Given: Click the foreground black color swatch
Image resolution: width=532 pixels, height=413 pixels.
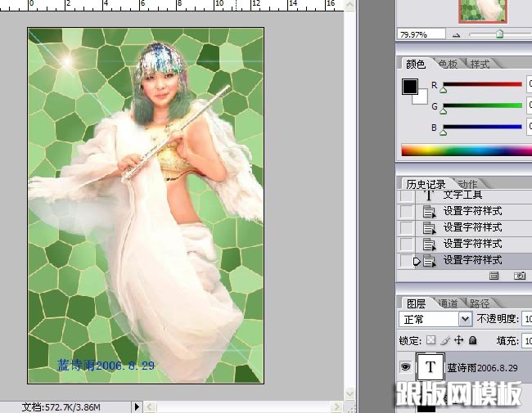Looking at the screenshot, I should 410,87.
